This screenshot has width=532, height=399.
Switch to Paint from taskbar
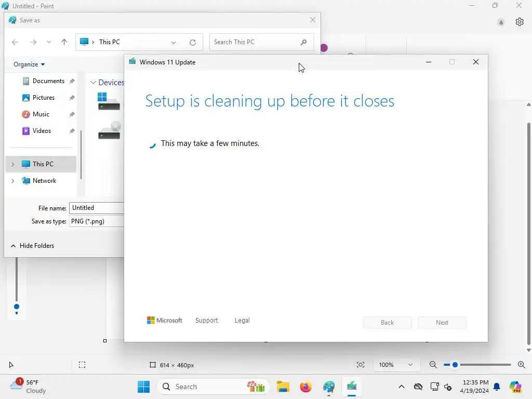[x=329, y=387]
